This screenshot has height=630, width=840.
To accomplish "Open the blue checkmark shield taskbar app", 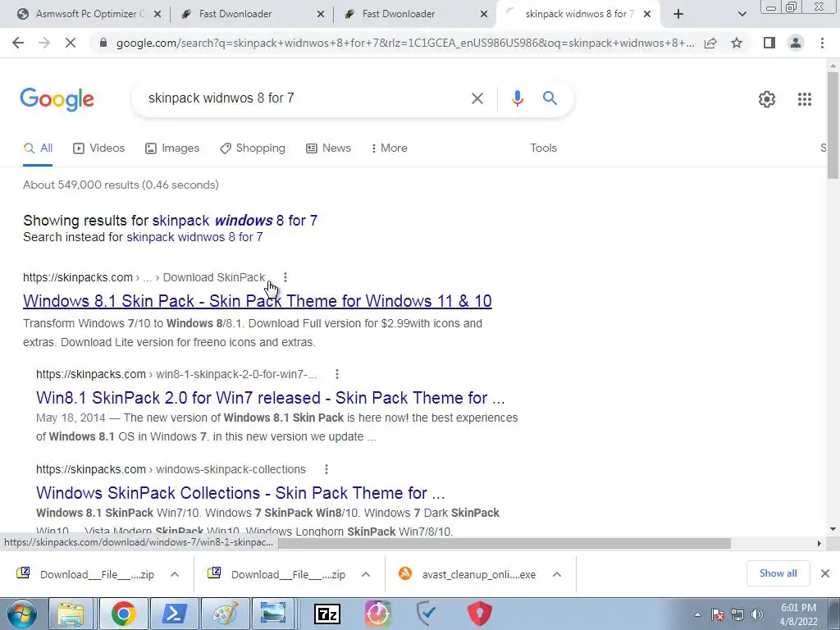I will coord(427,614).
